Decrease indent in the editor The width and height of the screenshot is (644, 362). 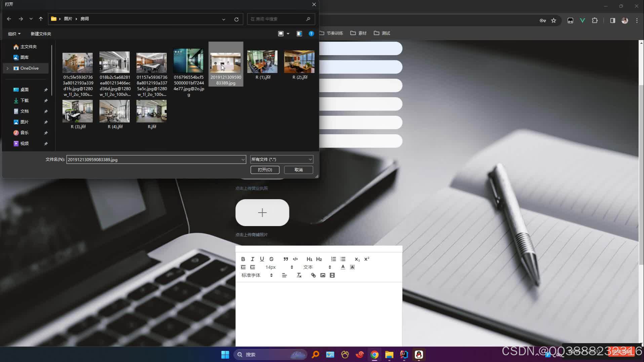pos(243,267)
